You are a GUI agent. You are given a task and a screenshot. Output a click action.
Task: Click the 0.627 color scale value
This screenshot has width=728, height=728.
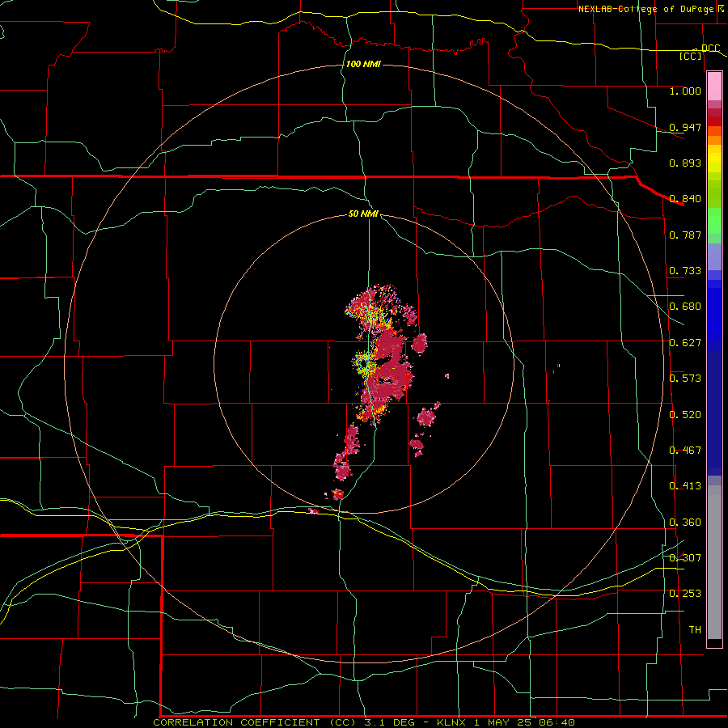click(685, 343)
